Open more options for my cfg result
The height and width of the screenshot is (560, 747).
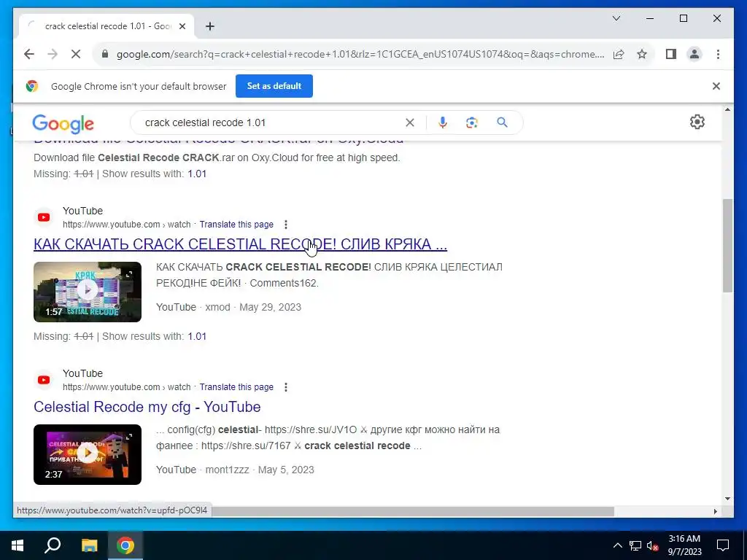(286, 387)
